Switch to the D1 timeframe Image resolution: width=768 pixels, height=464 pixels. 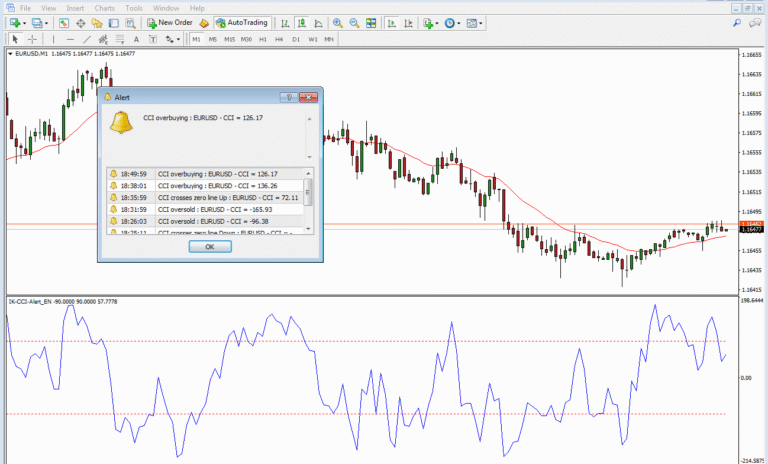point(296,39)
